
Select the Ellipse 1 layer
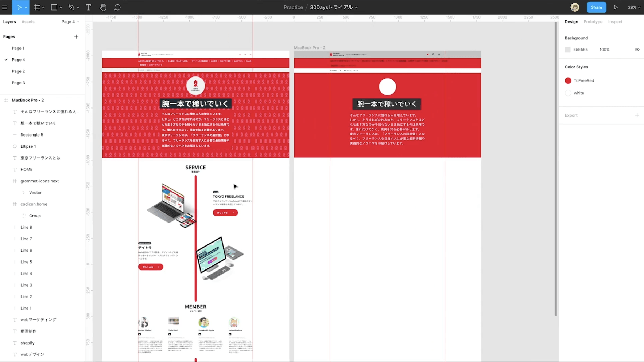click(x=28, y=146)
